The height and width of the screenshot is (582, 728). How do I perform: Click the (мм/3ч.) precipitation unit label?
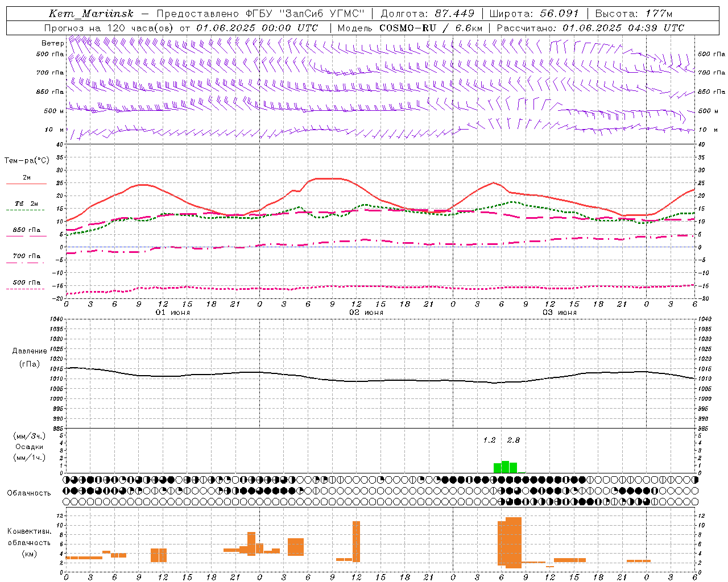point(29,436)
